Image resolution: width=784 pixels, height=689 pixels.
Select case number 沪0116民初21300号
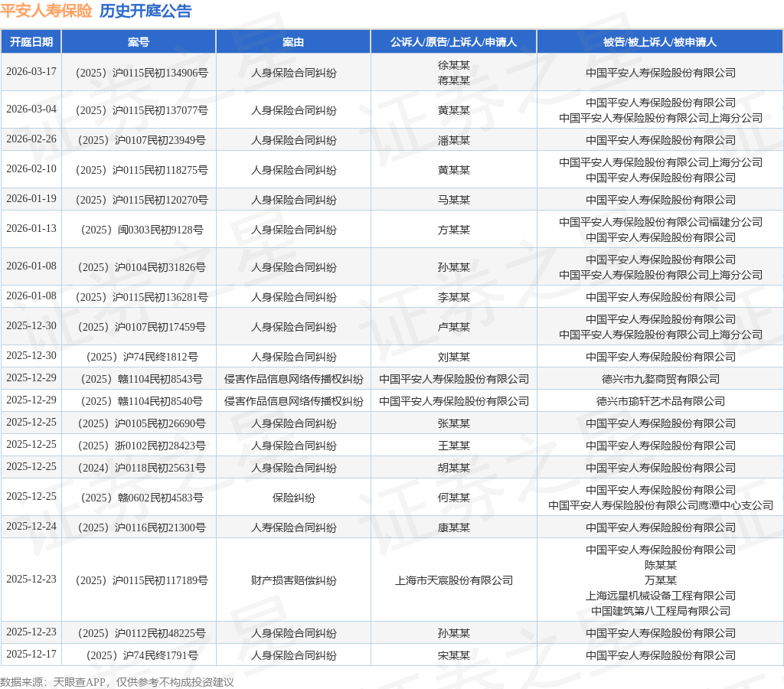click(x=142, y=527)
